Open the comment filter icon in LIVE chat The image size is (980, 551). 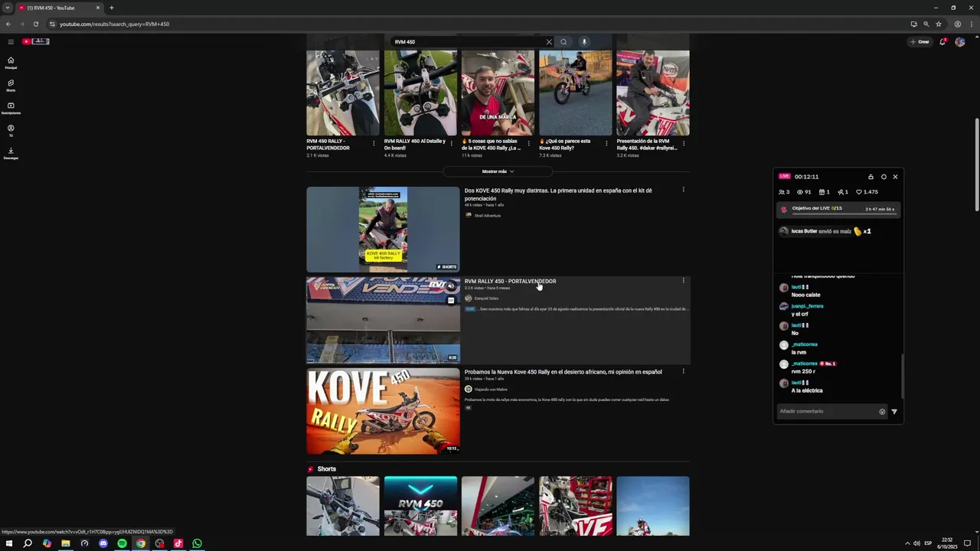894,412
